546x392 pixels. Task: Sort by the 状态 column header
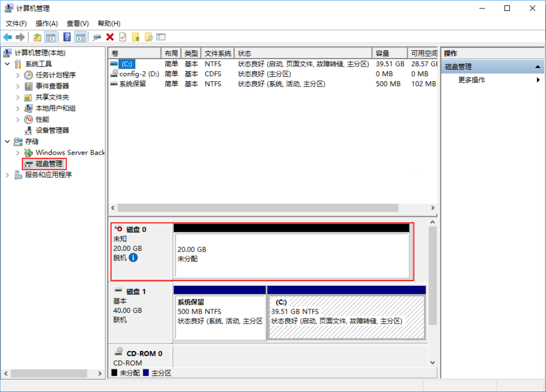(x=303, y=53)
